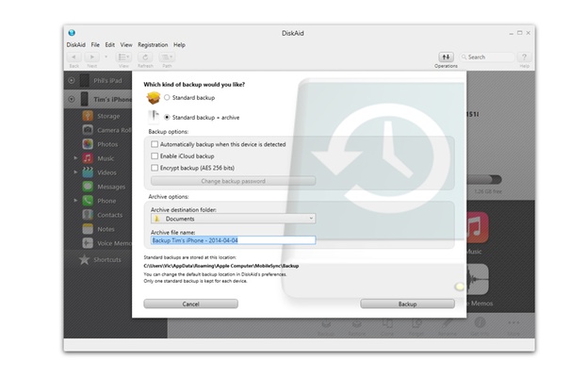Open the Edit menu
Image resolution: width=588 pixels, height=377 pixels.
pos(110,44)
